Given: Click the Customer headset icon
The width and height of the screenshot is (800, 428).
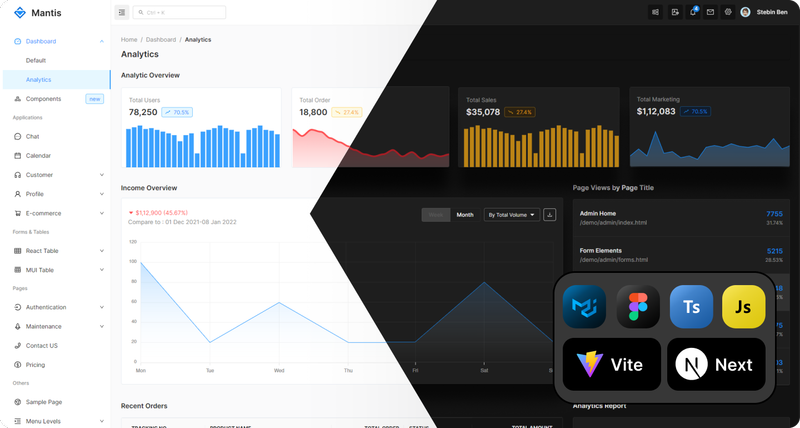Looking at the screenshot, I should click(17, 175).
